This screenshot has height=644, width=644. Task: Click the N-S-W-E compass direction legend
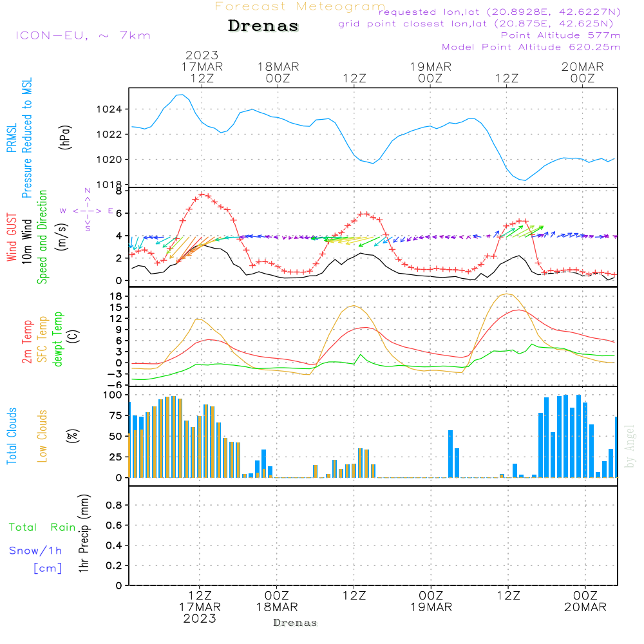tap(87, 210)
